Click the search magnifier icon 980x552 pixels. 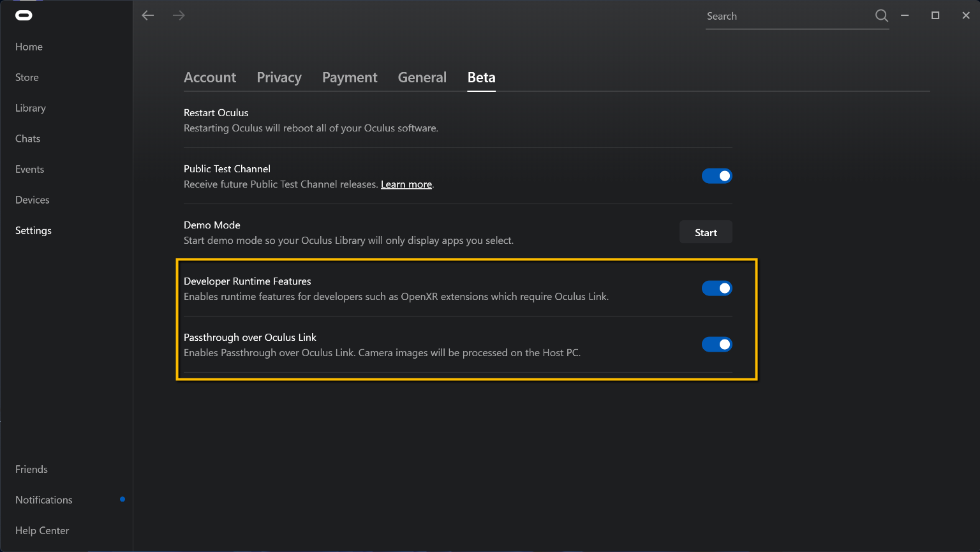click(882, 16)
